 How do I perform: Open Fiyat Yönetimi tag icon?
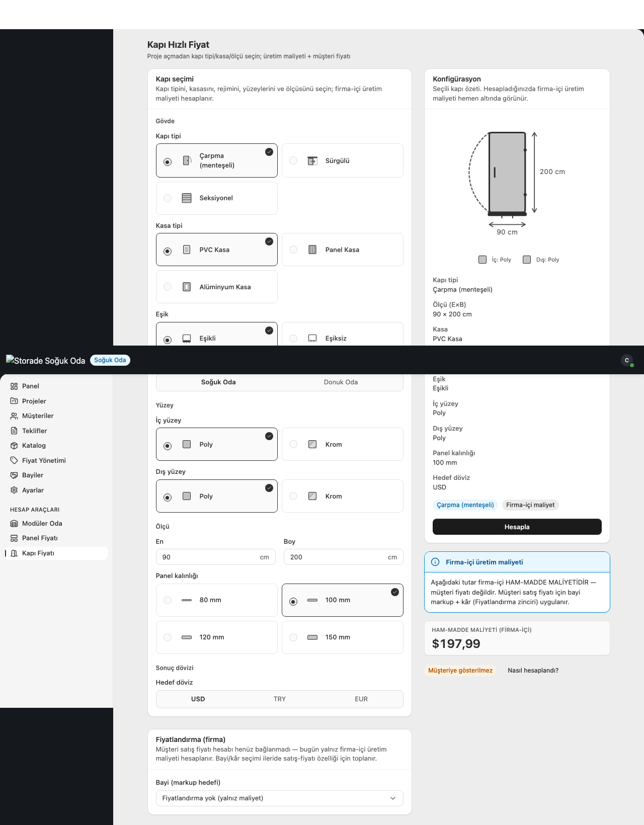pos(14,460)
